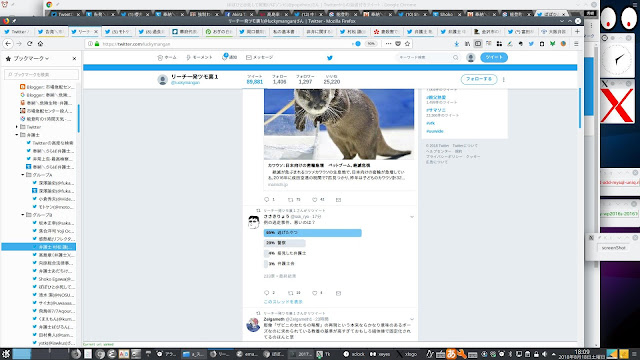Click the taskbar volume speaker icon
The image size is (640, 360).
pyautogui.click(x=544, y=354)
